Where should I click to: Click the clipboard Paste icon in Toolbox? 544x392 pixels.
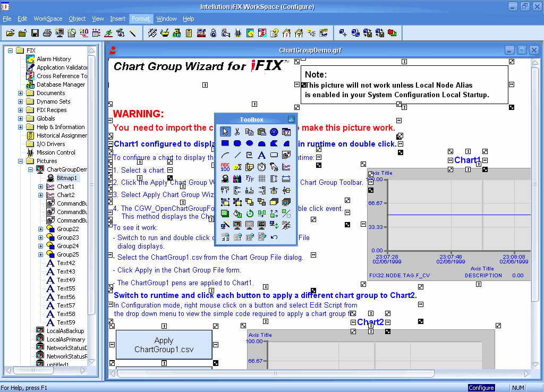pyautogui.click(x=261, y=132)
